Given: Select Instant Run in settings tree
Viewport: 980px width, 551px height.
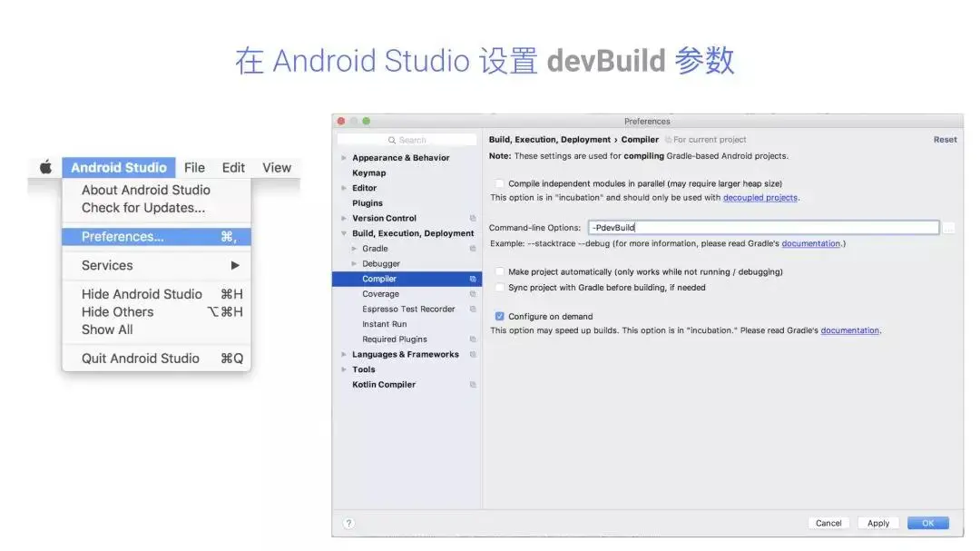Looking at the screenshot, I should [385, 324].
